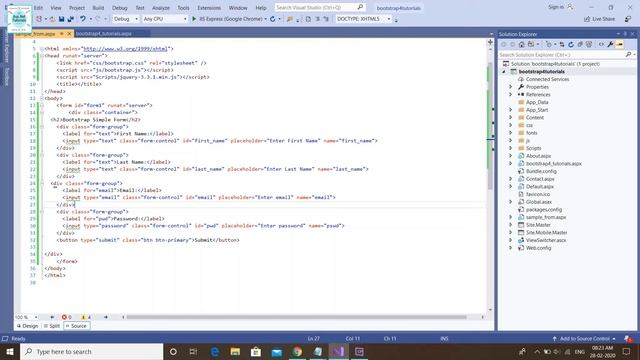Open the Tools menu
Screen dimensions: 640x360
(x=183, y=8)
